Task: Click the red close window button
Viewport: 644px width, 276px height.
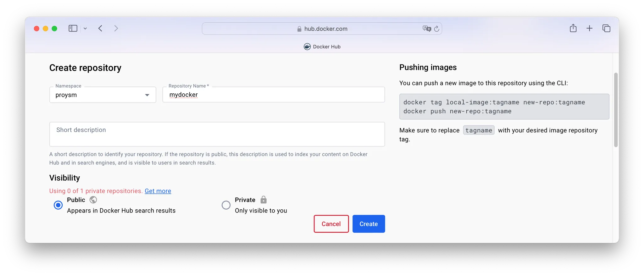Action: tap(36, 29)
